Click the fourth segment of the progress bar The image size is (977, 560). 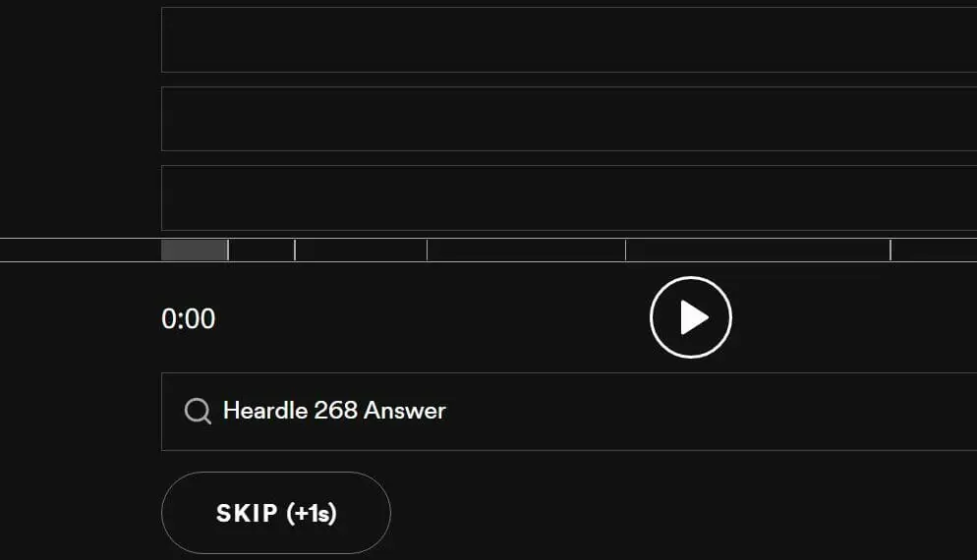pyautogui.click(x=526, y=251)
